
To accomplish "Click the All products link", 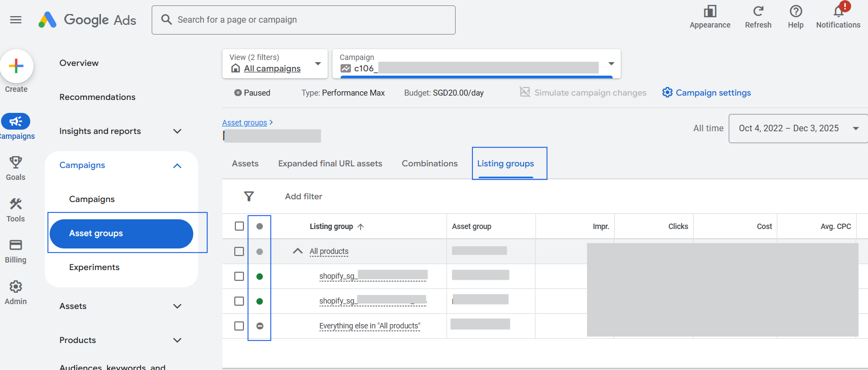I will [329, 251].
